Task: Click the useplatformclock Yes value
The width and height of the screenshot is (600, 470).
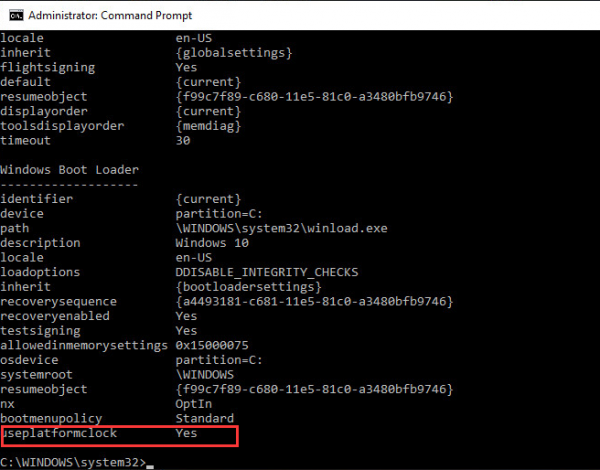Action: 186,433
